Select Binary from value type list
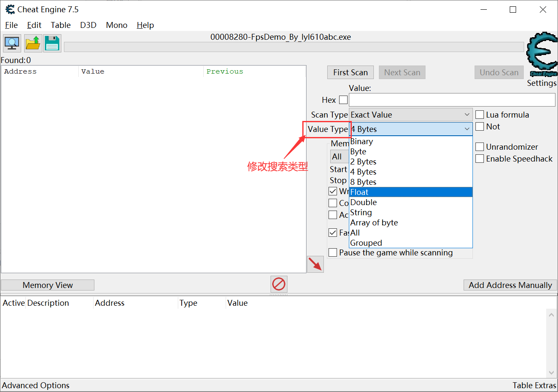Viewport: 558px width, 392px height. point(411,141)
